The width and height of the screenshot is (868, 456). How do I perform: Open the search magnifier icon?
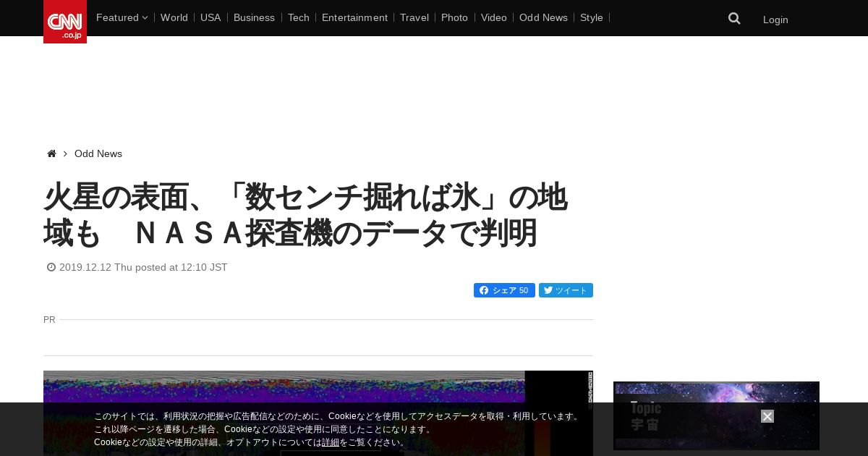click(734, 18)
